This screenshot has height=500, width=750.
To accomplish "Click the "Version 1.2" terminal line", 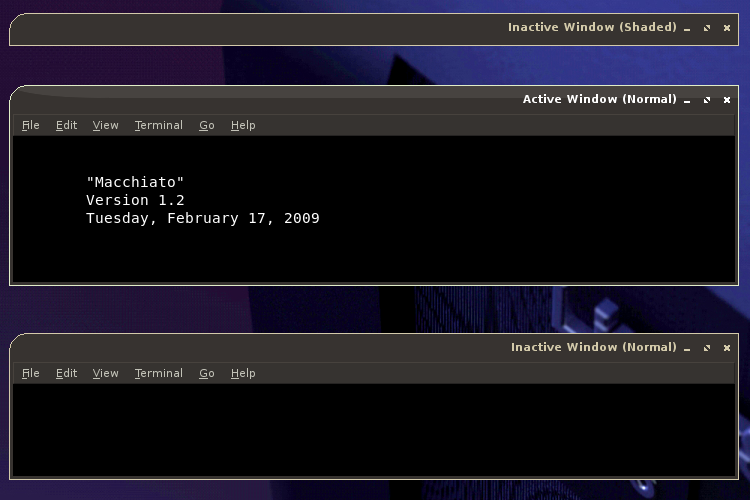I will click(135, 200).
